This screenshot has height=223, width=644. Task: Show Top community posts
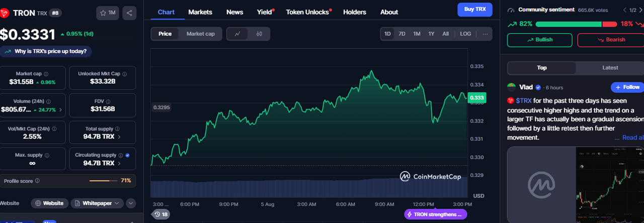pyautogui.click(x=542, y=68)
